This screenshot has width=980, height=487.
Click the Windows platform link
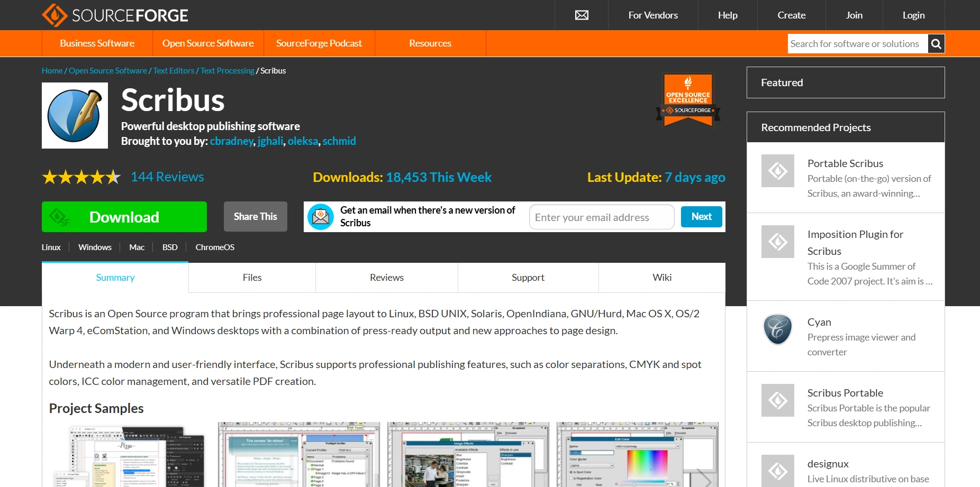click(95, 247)
